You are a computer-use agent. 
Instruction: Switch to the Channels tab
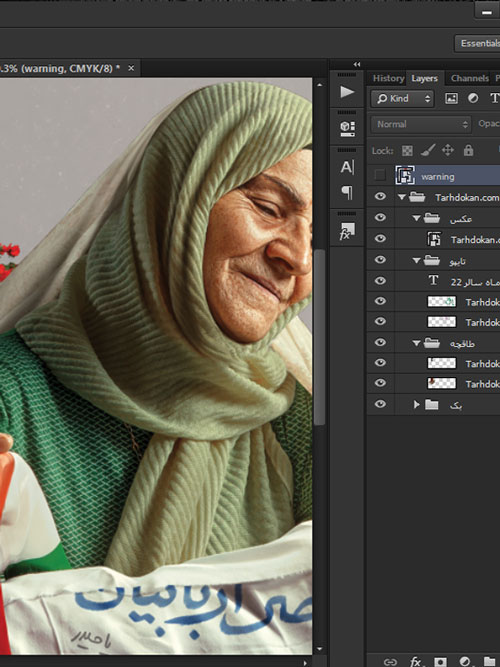click(469, 78)
